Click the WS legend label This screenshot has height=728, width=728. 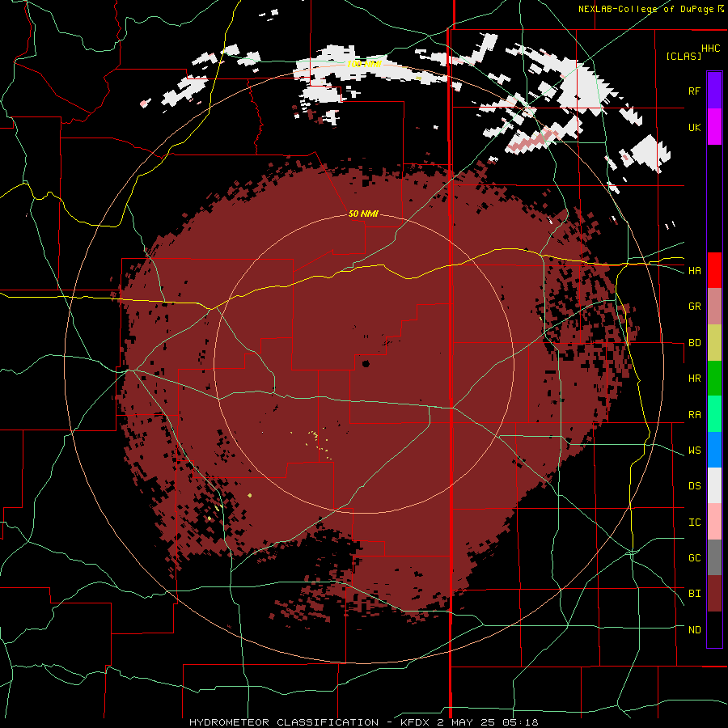pos(694,450)
